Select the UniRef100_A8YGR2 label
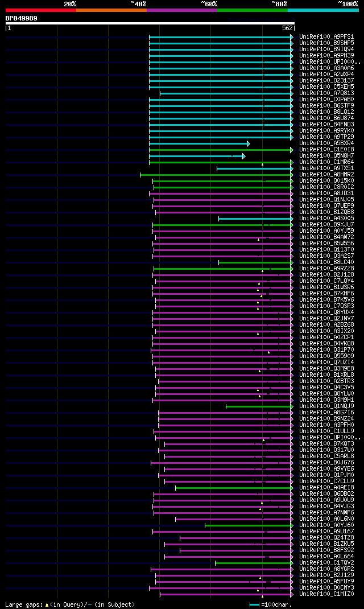Viewport: 364px width, 609px height. (x=326, y=569)
